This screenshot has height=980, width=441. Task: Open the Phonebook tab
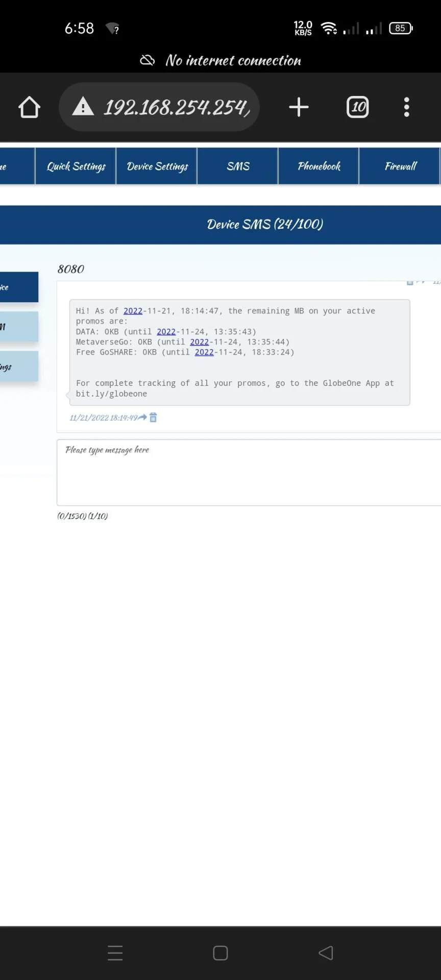(x=318, y=166)
